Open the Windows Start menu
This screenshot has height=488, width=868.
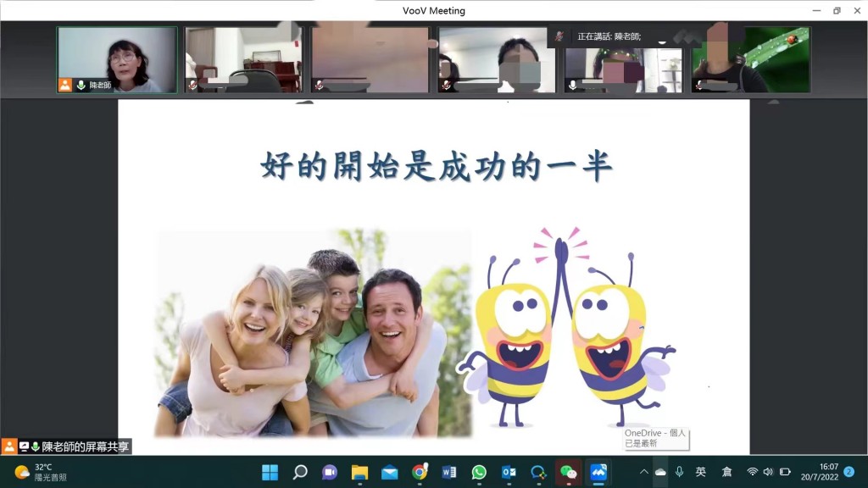click(270, 472)
